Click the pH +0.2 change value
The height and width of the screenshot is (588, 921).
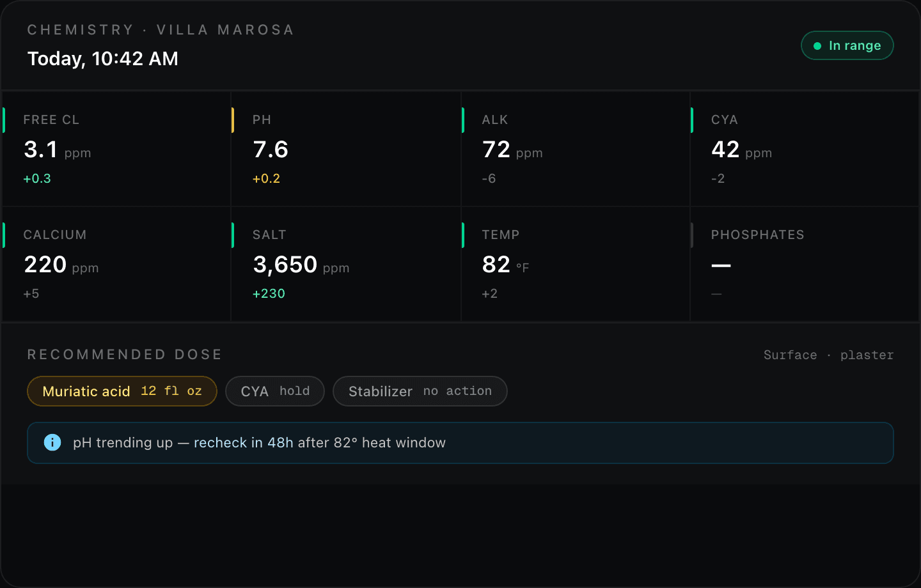tap(266, 179)
